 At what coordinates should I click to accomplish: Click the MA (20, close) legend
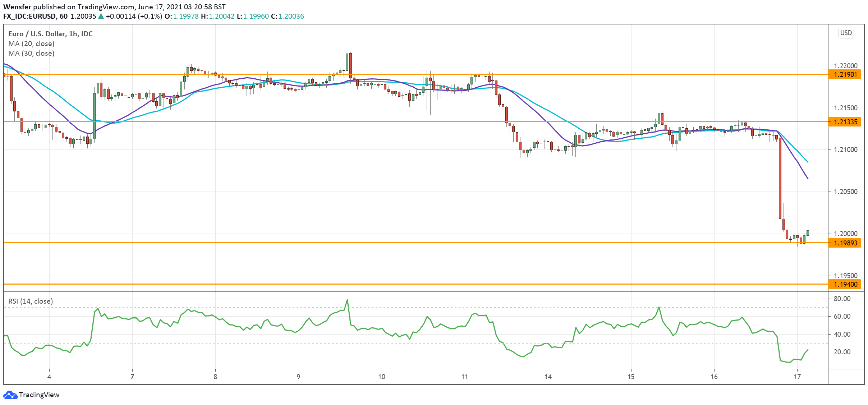pyautogui.click(x=31, y=43)
